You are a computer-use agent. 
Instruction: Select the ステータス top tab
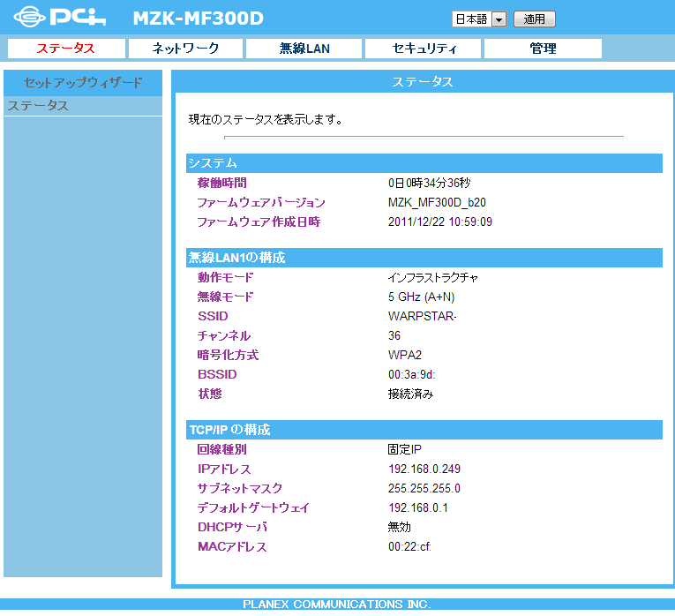click(66, 49)
